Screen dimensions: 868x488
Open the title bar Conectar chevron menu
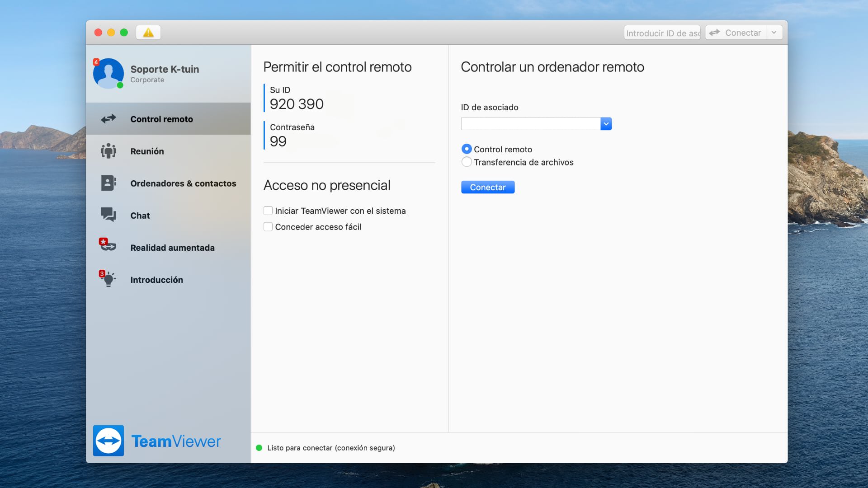coord(774,33)
